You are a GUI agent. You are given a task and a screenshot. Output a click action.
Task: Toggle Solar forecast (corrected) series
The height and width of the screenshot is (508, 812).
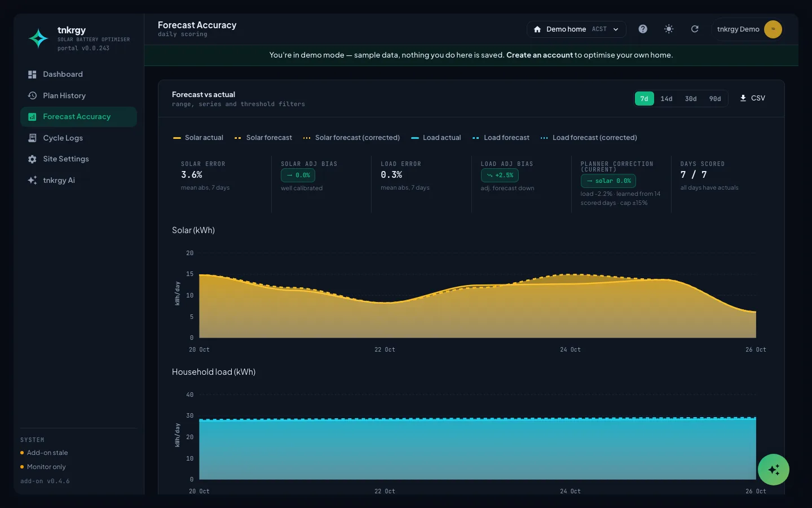coord(351,138)
